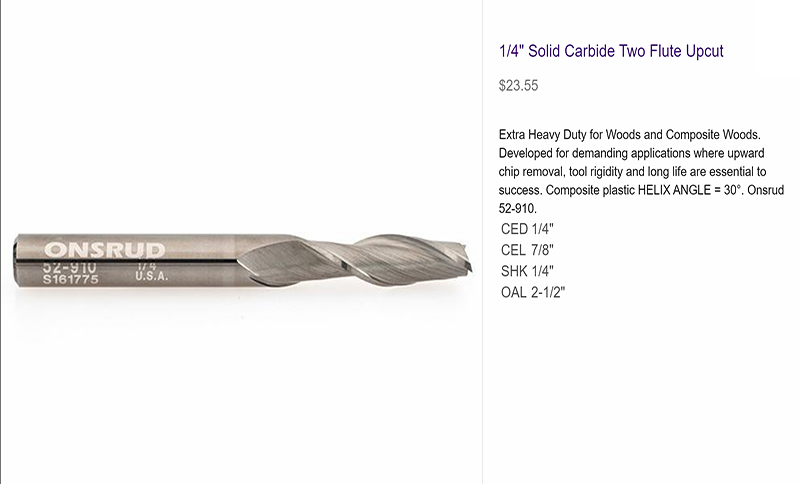Open the 1/4" Solid Carbide Two Flute Upcut title link
This screenshot has width=800, height=484.
[611, 51]
